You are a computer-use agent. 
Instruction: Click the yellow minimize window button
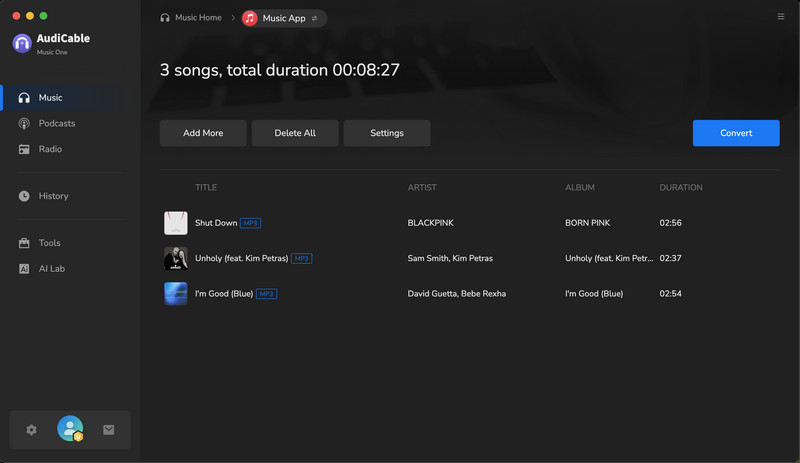[30, 16]
